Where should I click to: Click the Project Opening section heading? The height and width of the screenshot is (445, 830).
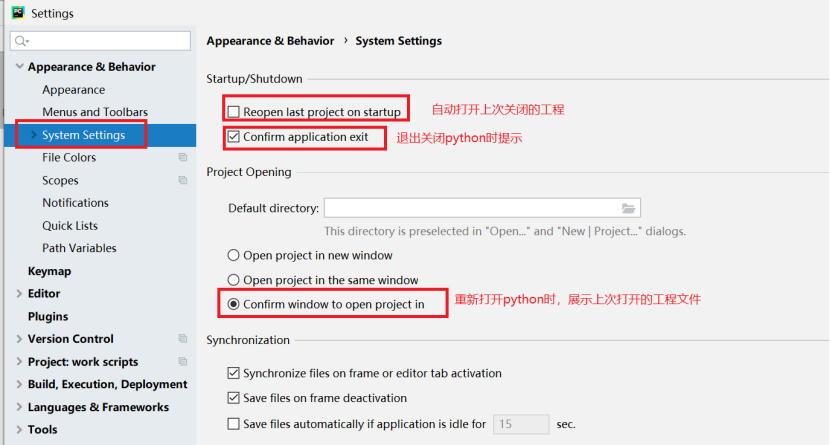click(249, 172)
